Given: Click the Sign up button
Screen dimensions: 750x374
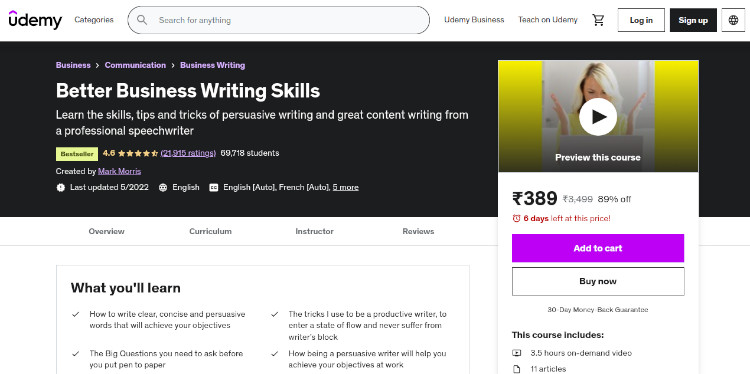Looking at the screenshot, I should point(693,20).
